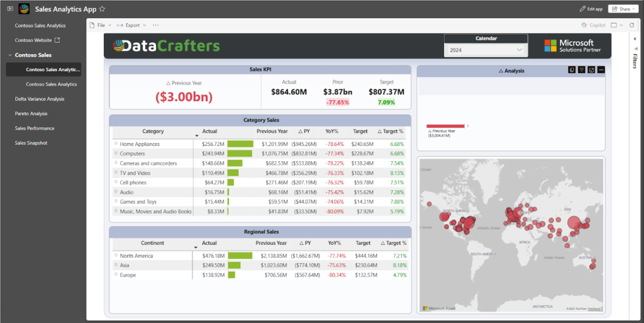Sort Category Sales by the YoY% header
The width and height of the screenshot is (644, 323).
pos(332,132)
